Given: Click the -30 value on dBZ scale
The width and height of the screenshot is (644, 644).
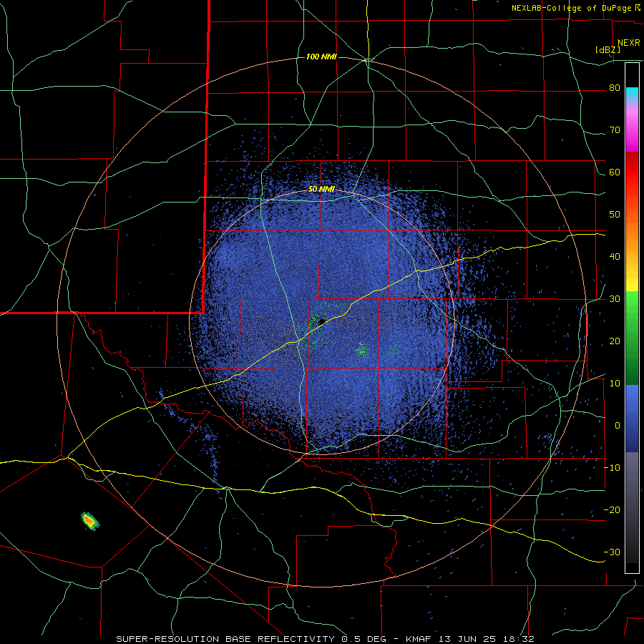Looking at the screenshot, I should (x=612, y=552).
